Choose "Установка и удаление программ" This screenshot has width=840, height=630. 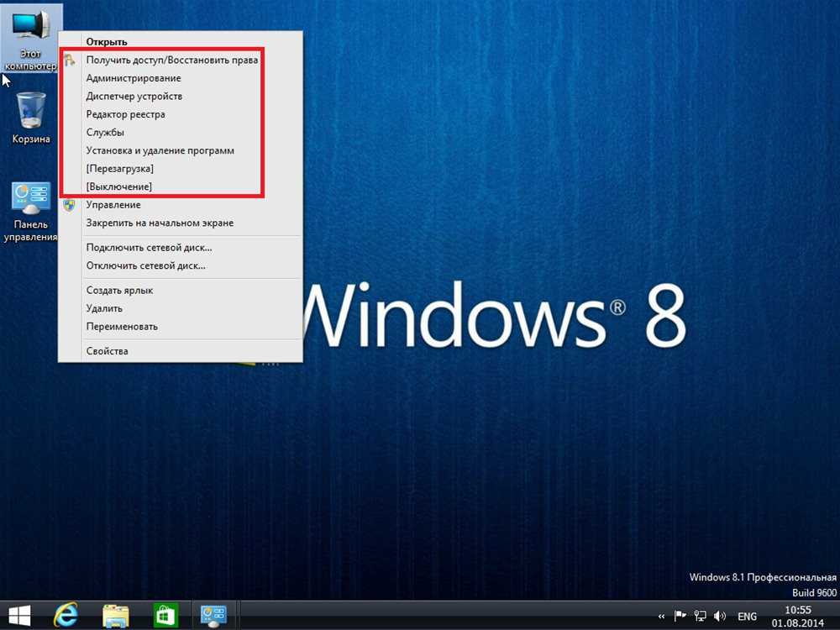181,150
